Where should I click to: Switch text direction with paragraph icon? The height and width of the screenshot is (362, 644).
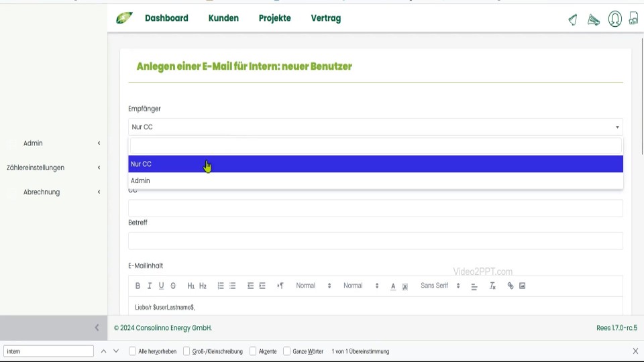tap(280, 286)
